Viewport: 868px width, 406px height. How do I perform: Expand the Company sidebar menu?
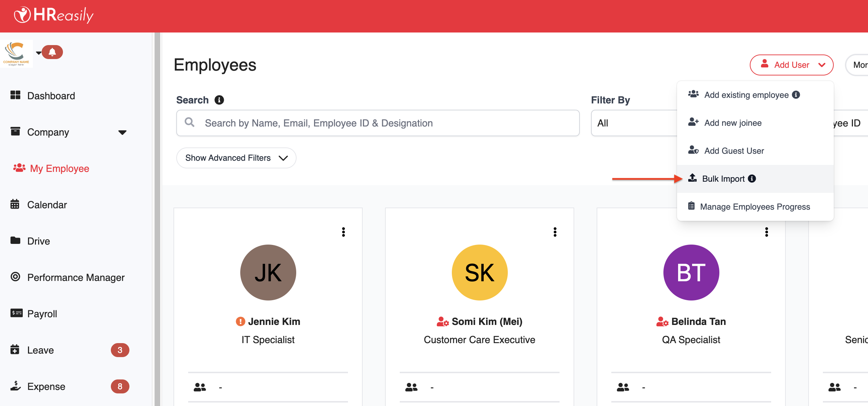122,132
